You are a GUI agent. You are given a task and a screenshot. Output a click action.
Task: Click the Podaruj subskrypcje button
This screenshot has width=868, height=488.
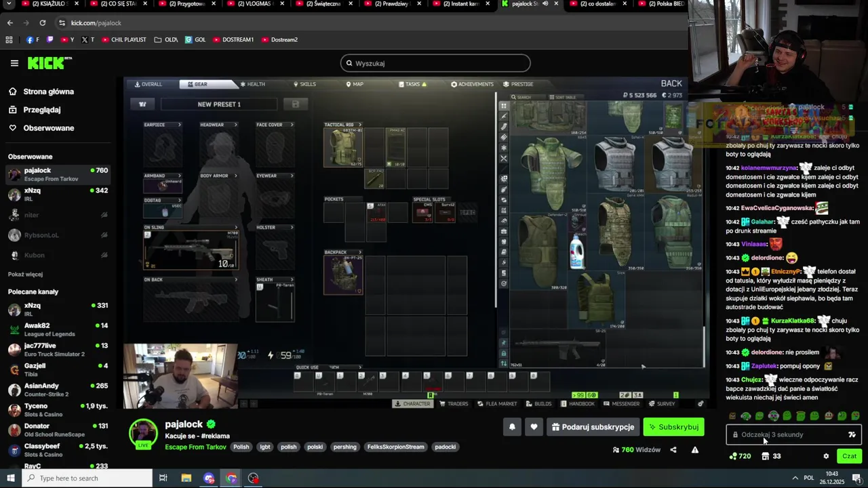[593, 427]
